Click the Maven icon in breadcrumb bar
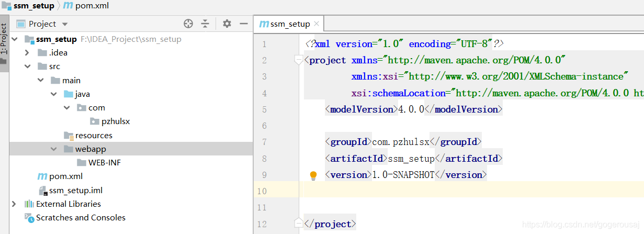This screenshot has height=234, width=644. point(69,6)
